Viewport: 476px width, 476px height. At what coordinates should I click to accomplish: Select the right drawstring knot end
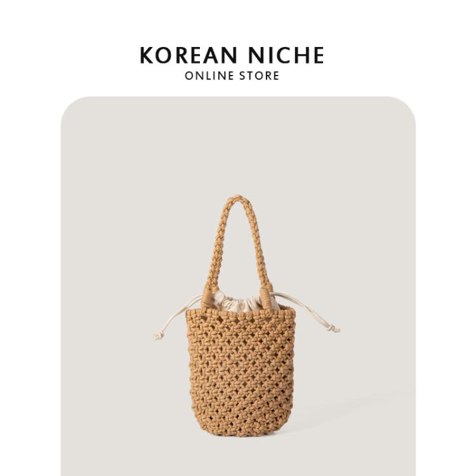pyautogui.click(x=334, y=329)
